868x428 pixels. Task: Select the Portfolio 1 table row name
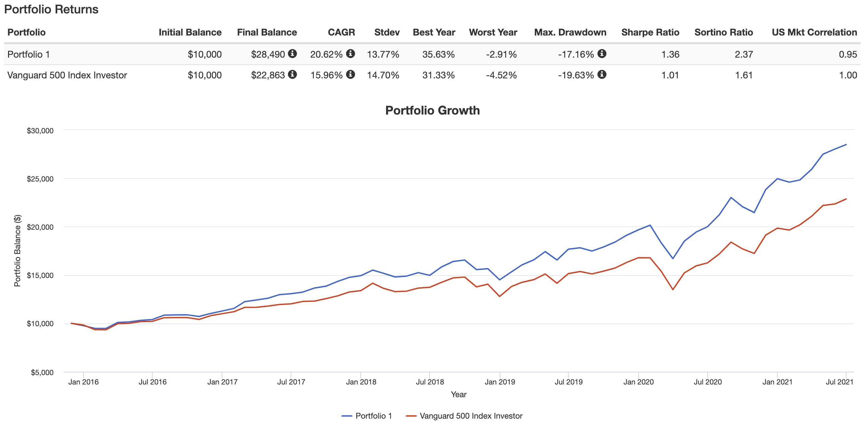[x=29, y=54]
